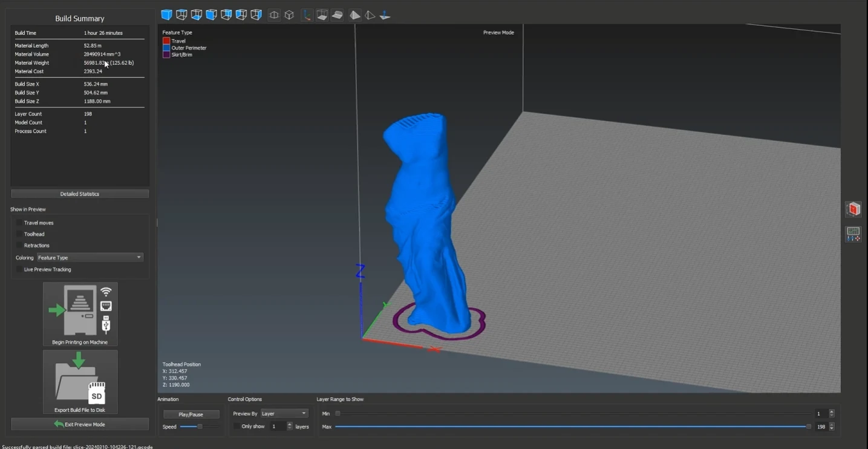Screen dimensions: 868x449
Task: Click the Layer Count value "198"
Action: (x=88, y=114)
